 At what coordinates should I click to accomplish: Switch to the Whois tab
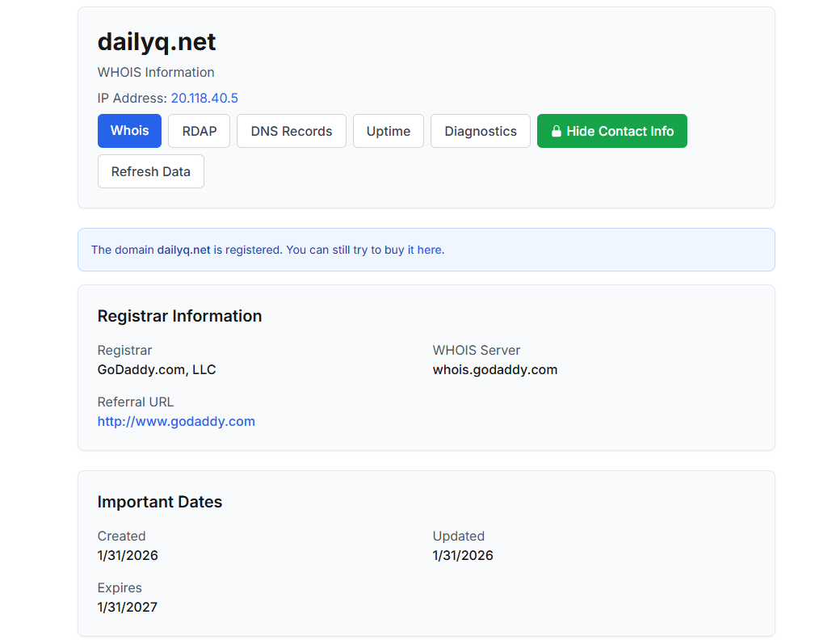(x=129, y=131)
